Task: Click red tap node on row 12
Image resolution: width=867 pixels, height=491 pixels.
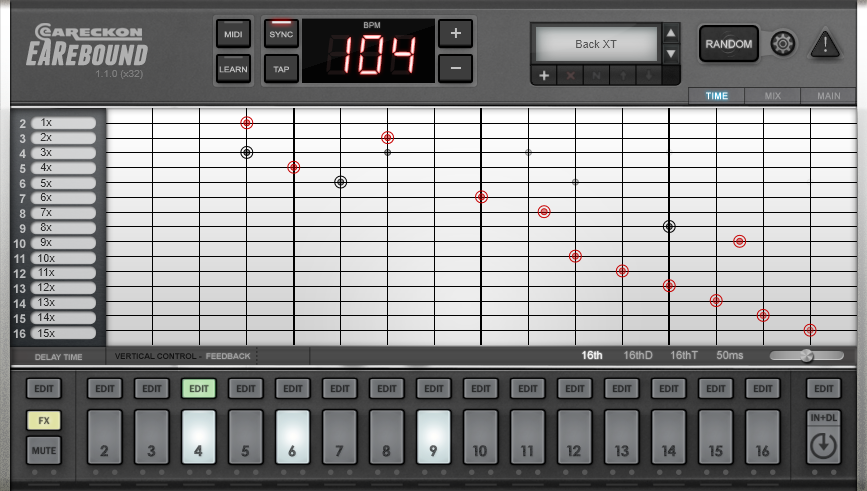Action: click(622, 271)
